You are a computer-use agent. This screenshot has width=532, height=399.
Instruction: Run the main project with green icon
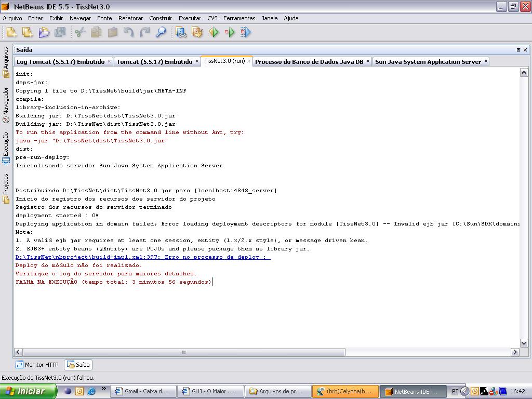[214, 32]
